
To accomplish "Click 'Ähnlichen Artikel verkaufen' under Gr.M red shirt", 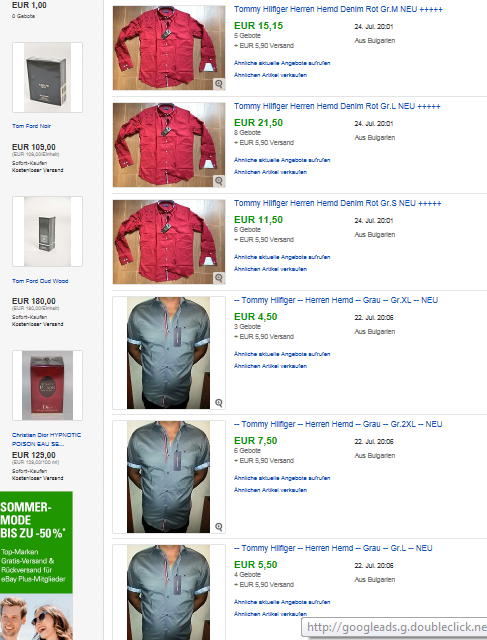I will (270, 75).
